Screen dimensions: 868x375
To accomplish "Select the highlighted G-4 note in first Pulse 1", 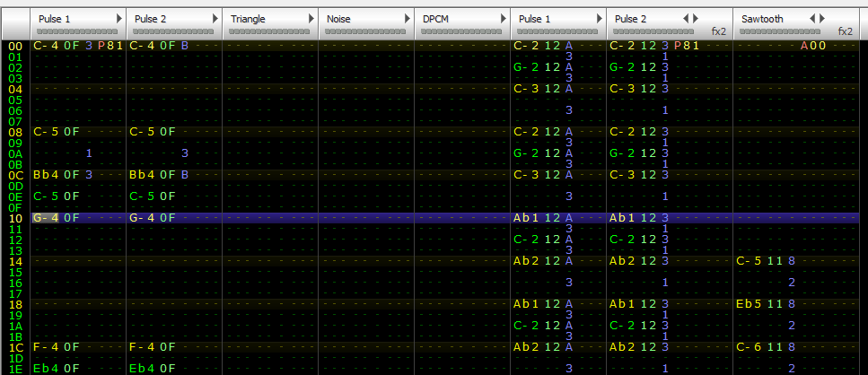I will pos(45,218).
